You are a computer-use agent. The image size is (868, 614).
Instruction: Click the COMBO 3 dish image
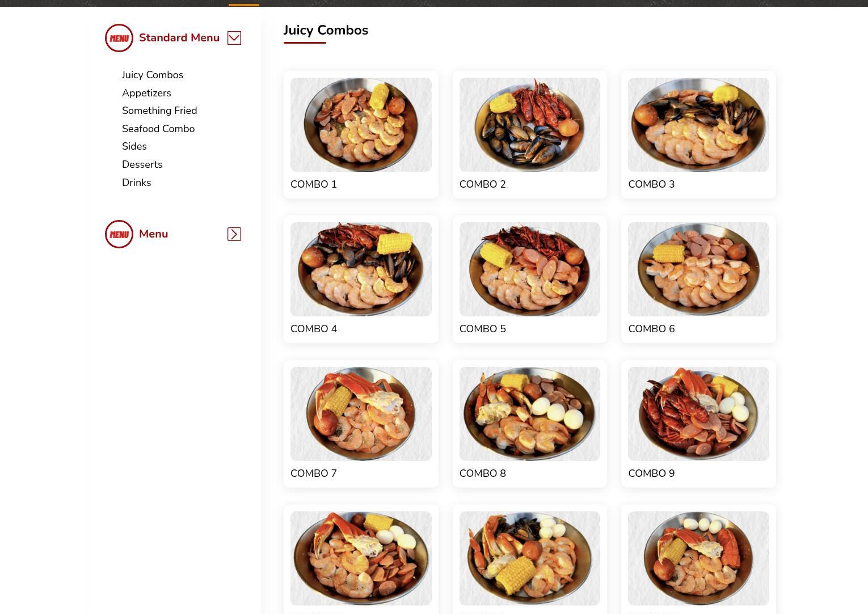click(x=698, y=125)
